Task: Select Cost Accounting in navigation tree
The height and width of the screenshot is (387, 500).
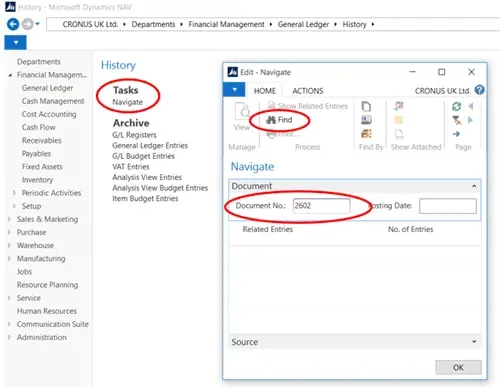Action: 49,114
